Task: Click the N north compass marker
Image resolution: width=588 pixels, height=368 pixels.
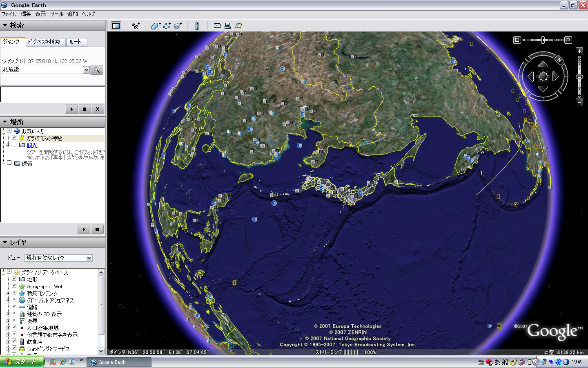Action: pyautogui.click(x=559, y=60)
